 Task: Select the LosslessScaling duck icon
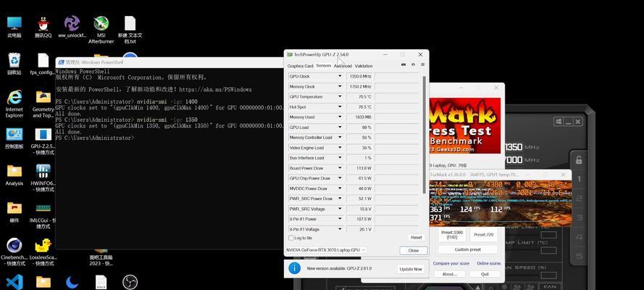(43, 252)
